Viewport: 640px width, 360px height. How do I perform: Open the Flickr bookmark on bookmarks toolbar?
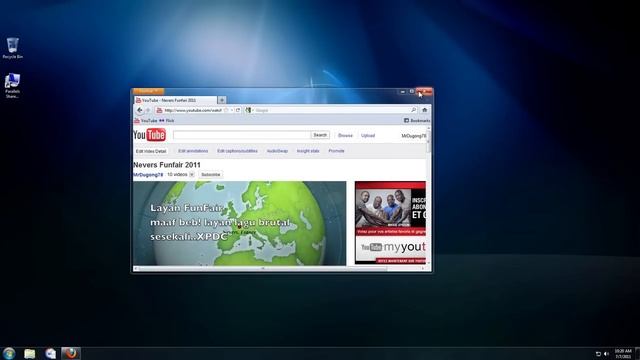pyautogui.click(x=167, y=121)
